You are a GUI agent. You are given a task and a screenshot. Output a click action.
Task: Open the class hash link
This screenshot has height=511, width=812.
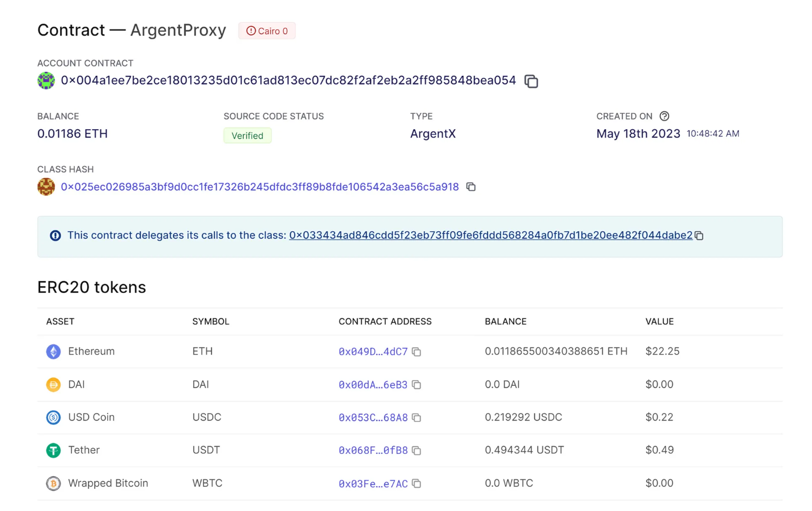click(260, 187)
